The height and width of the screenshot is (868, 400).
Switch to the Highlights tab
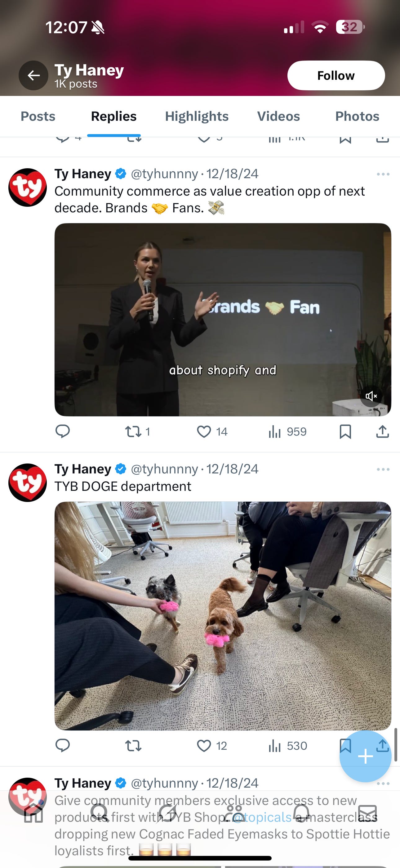197,116
